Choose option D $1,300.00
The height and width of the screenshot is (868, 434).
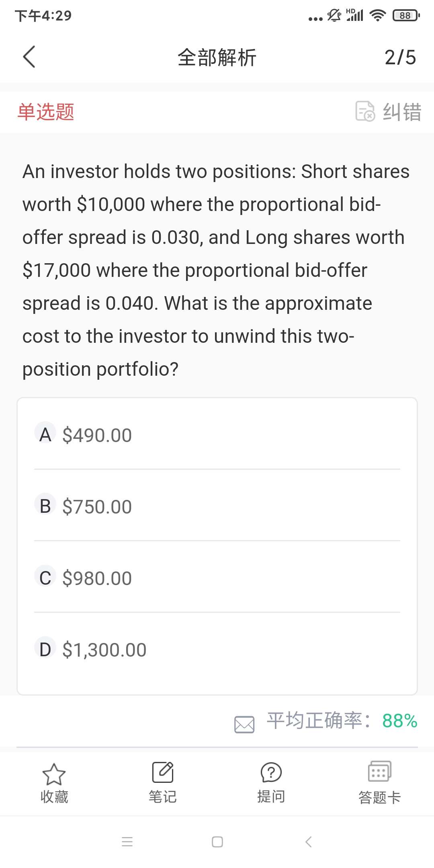[x=104, y=649]
